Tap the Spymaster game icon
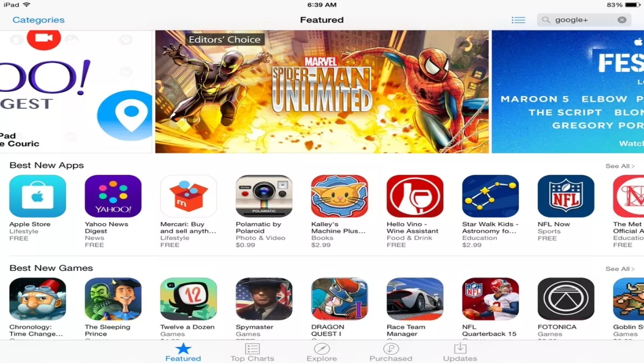 pyautogui.click(x=264, y=299)
